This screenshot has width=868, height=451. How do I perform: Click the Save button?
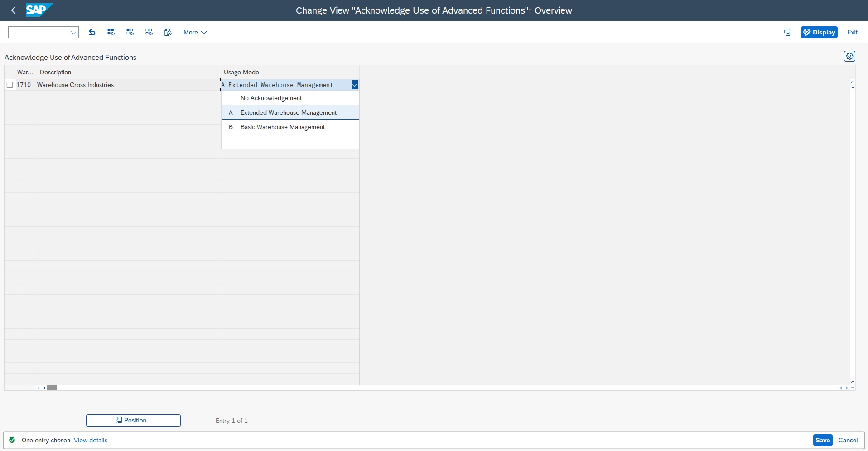click(x=822, y=440)
